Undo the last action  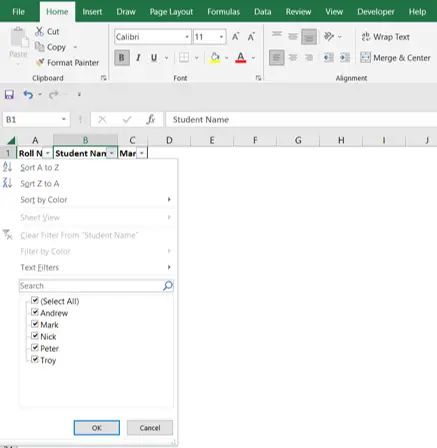28,95
